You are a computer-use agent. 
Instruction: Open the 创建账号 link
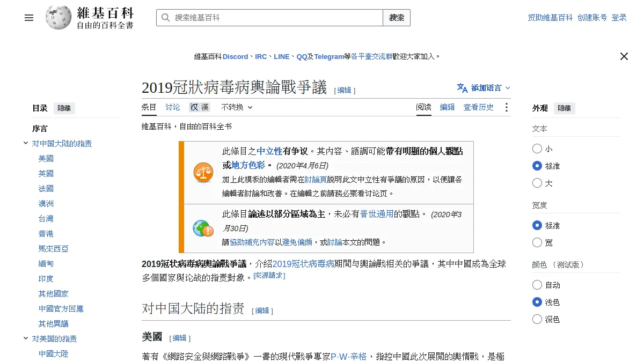tap(592, 18)
